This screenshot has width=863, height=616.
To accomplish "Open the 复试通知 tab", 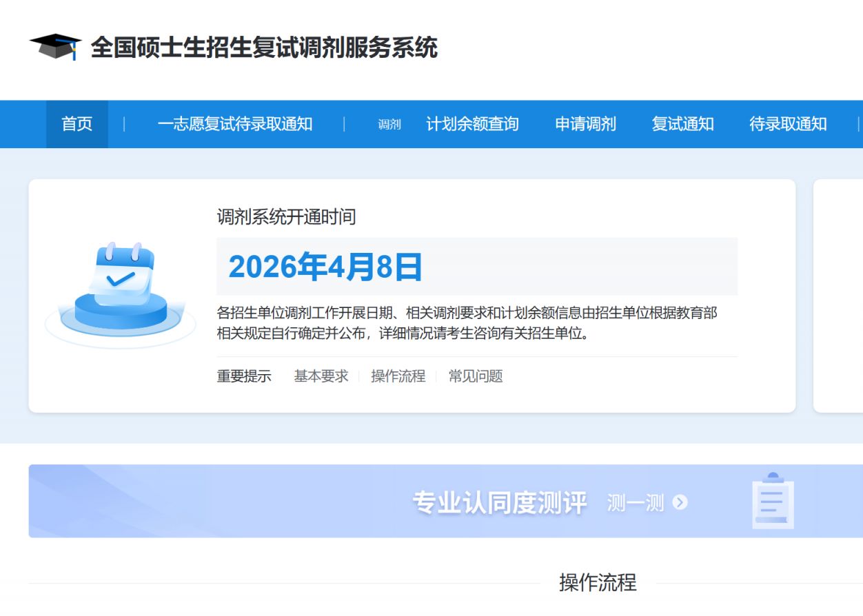I will [682, 124].
